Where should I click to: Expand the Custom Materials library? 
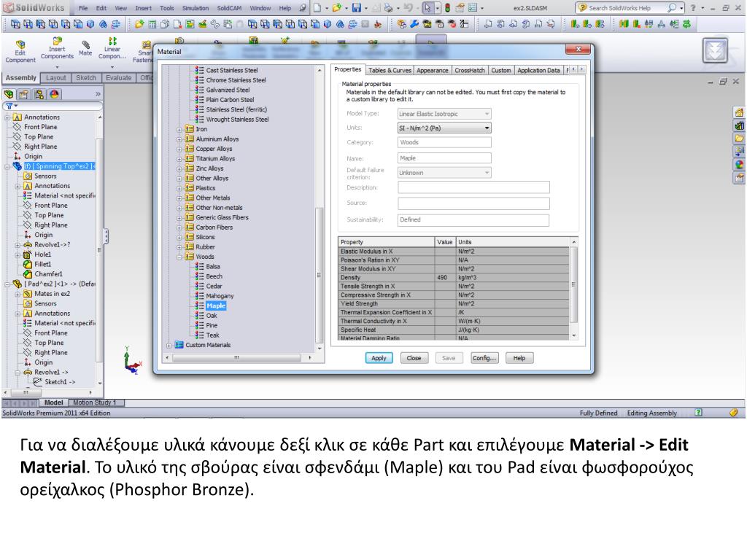click(x=169, y=345)
